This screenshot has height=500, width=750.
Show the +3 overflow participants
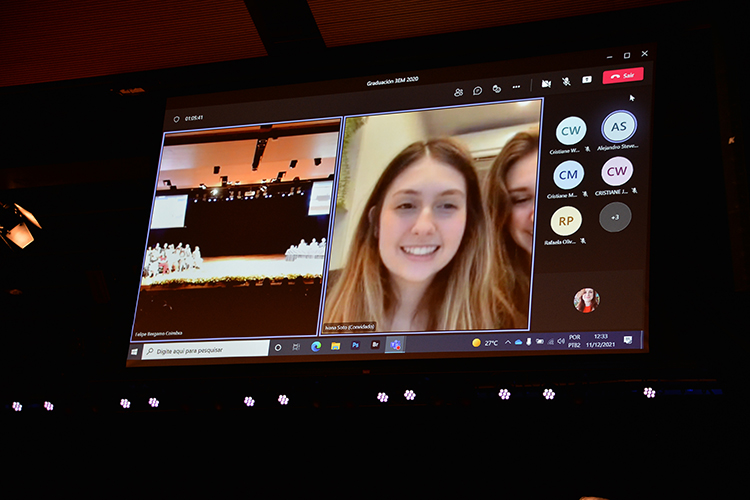pyautogui.click(x=615, y=217)
